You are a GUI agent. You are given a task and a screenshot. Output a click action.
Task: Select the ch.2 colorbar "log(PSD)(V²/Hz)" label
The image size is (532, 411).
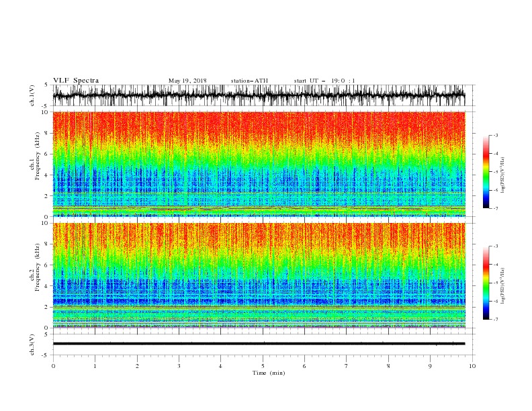(502, 285)
